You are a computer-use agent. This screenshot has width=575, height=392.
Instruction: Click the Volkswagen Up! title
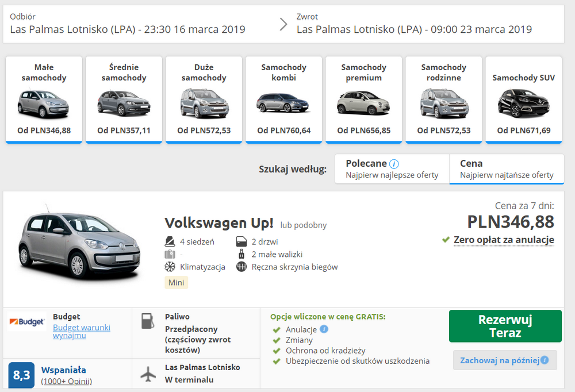pyautogui.click(x=219, y=223)
